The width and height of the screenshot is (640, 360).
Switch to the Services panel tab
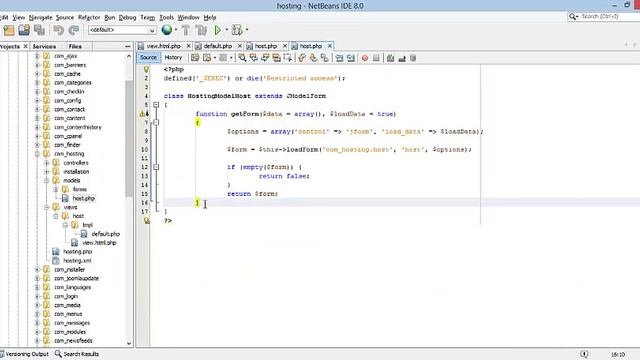(x=44, y=47)
